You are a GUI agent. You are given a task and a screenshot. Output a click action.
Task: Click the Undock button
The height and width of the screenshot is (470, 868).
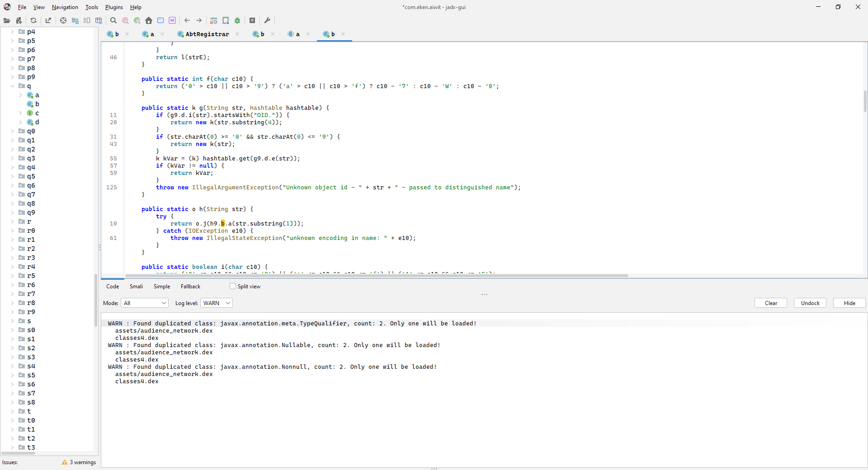[810, 303]
